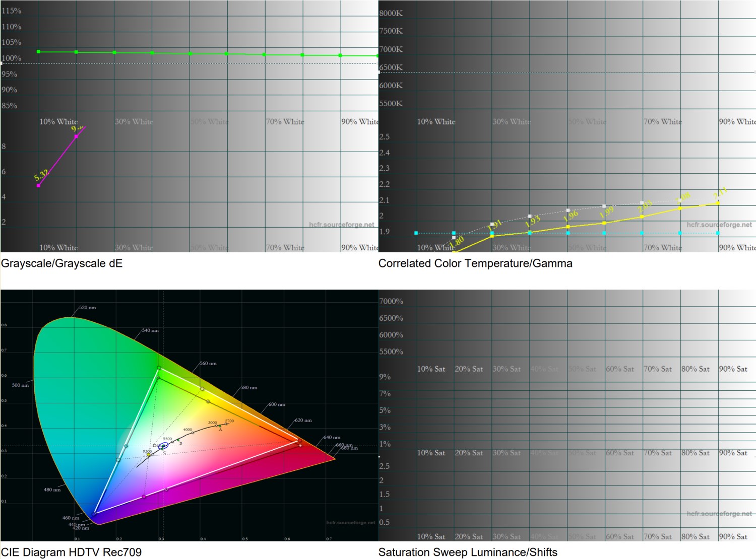Click the blue primary vertex of gamut triangle
Viewport: 756px width, 559px height.
(x=94, y=514)
